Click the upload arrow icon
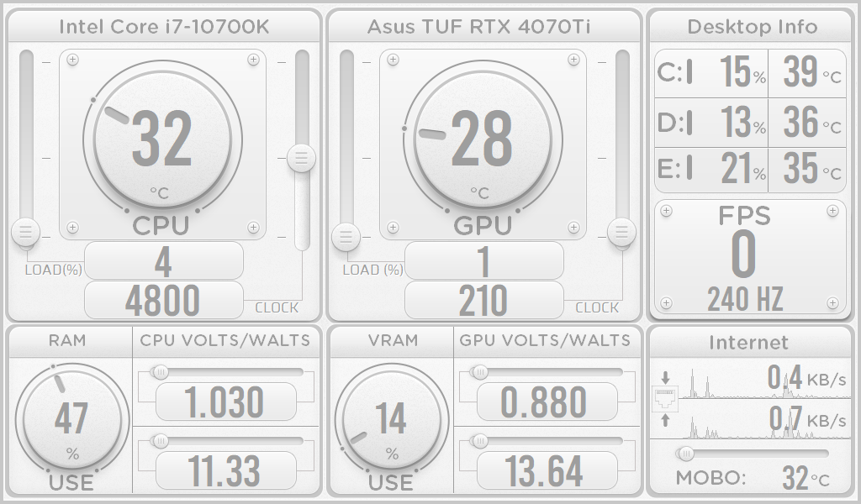 coord(665,420)
